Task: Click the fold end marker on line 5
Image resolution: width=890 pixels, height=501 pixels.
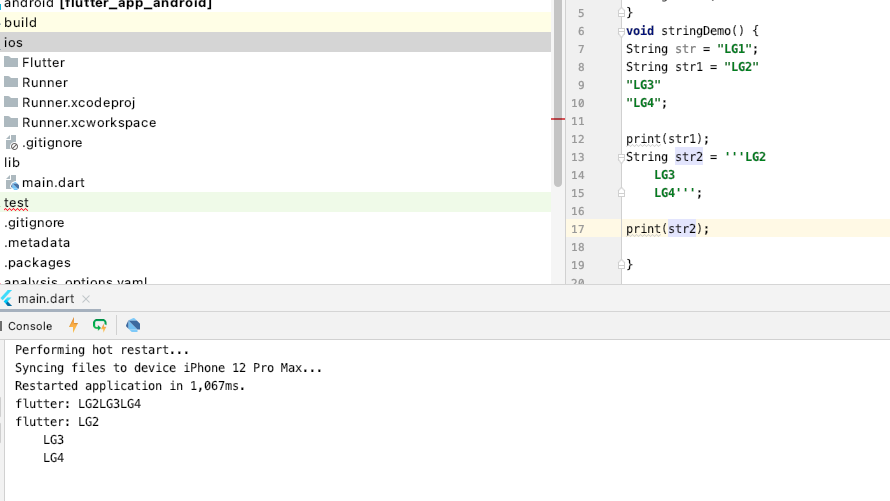Action: 622,12
